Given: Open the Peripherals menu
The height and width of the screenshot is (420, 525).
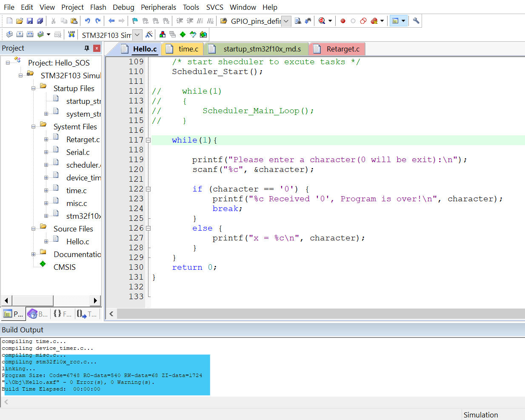Looking at the screenshot, I should coord(158,7).
